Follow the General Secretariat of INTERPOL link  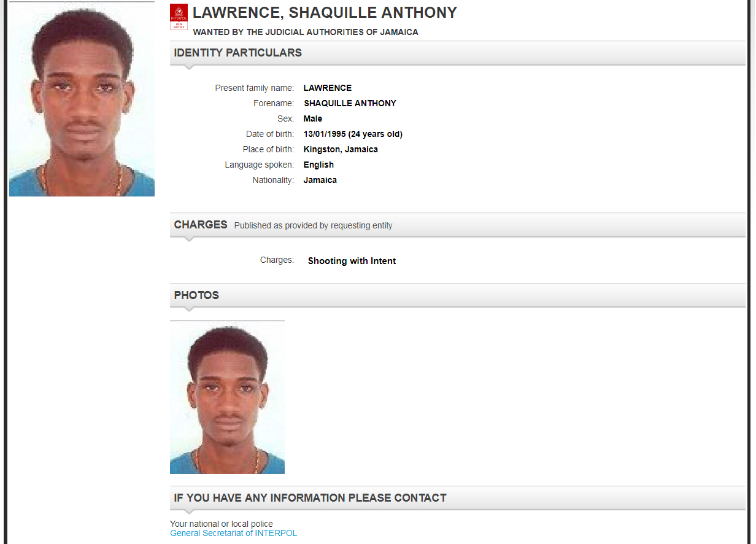233,533
